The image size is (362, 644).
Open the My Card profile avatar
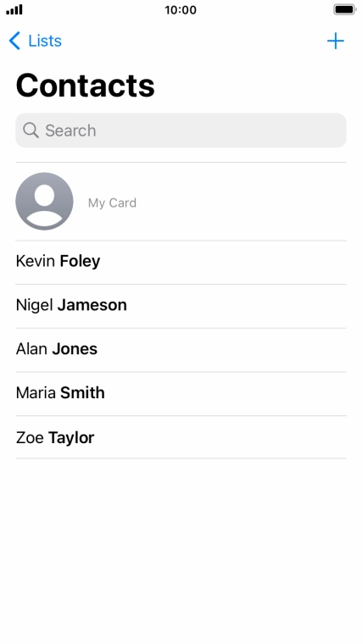tap(44, 202)
